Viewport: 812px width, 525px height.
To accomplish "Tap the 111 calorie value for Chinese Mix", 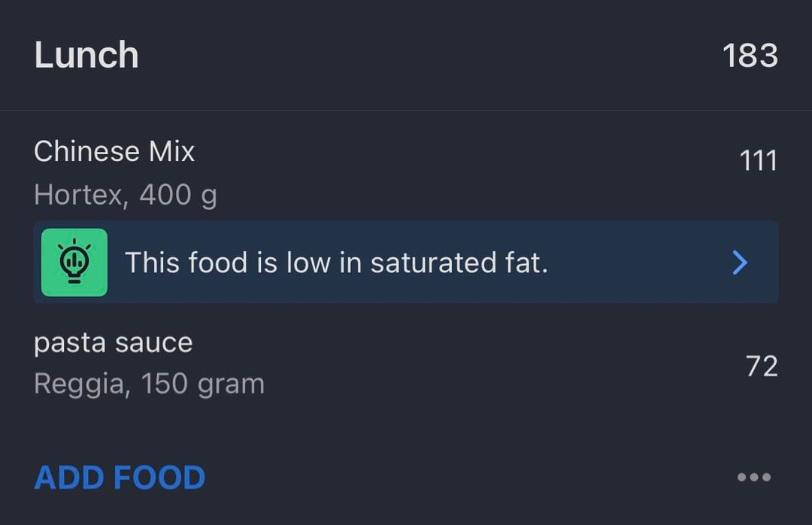I will tap(758, 160).
